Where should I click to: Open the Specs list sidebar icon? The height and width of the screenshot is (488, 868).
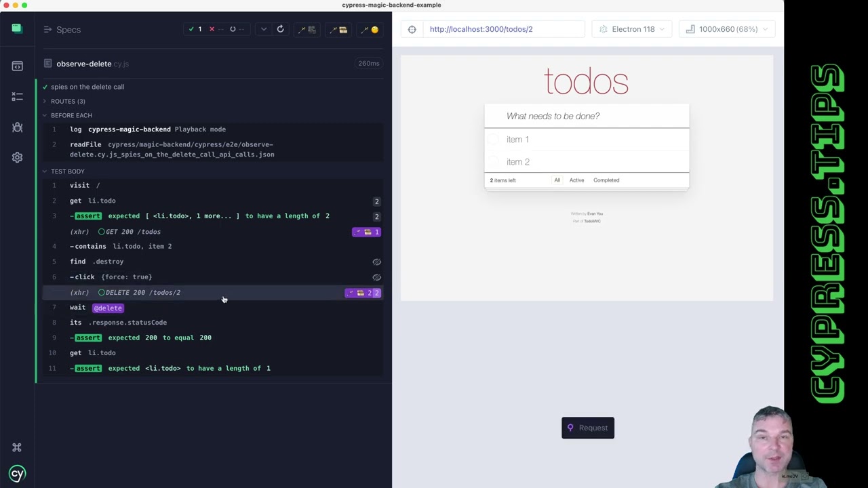click(x=17, y=66)
